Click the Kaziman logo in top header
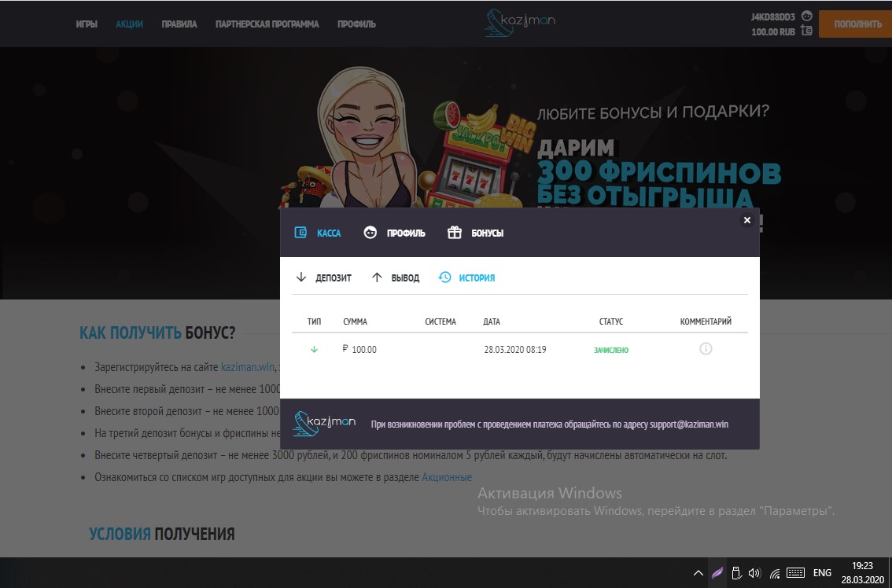This screenshot has width=892, height=588. tap(520, 22)
